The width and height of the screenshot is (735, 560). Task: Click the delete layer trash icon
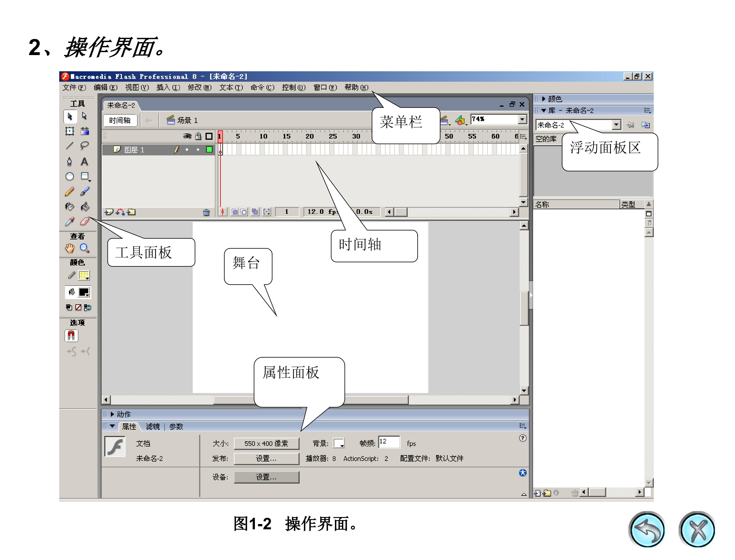(206, 212)
